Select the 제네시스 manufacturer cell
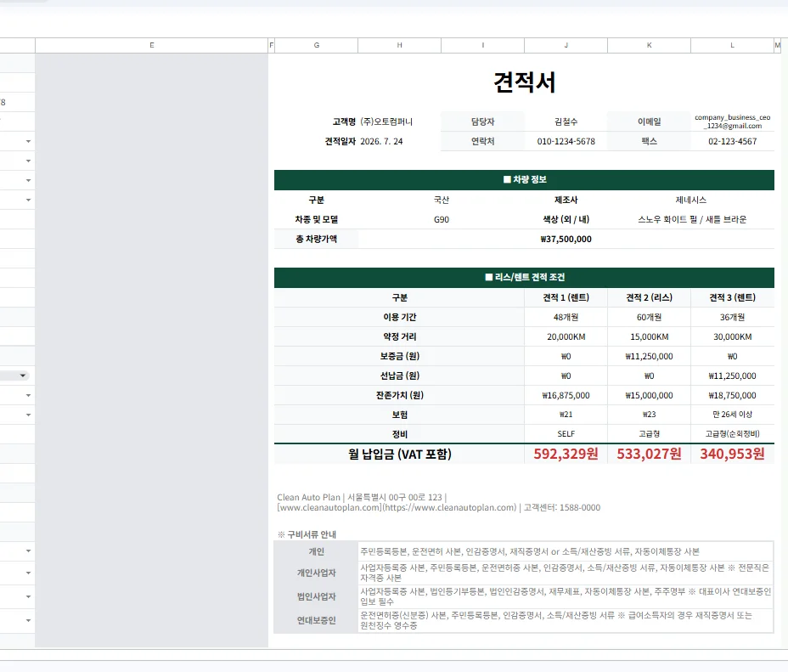 691,200
